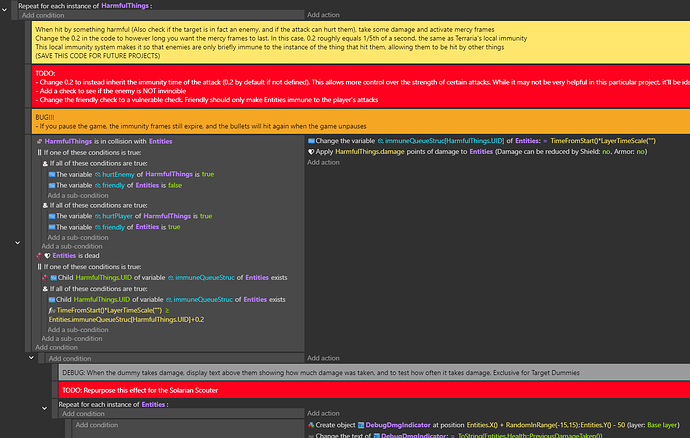Collapse the Repeat for each Entities event
The width and height of the screenshot is (690, 438).
[x=44, y=408]
